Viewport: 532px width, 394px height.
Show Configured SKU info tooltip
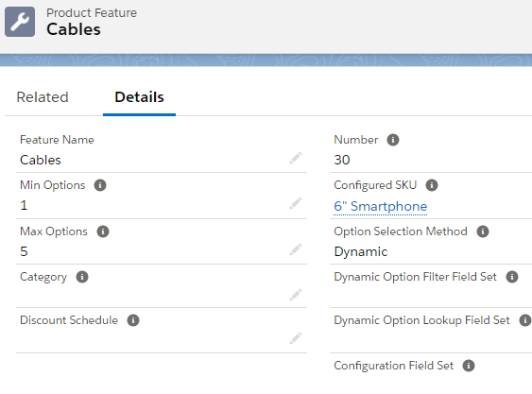click(432, 185)
